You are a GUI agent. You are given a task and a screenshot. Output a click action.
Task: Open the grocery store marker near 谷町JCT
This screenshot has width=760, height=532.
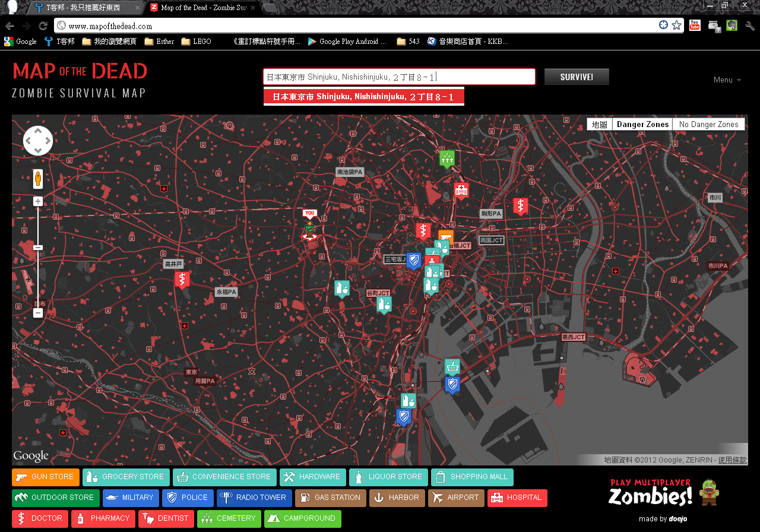pyautogui.click(x=384, y=304)
